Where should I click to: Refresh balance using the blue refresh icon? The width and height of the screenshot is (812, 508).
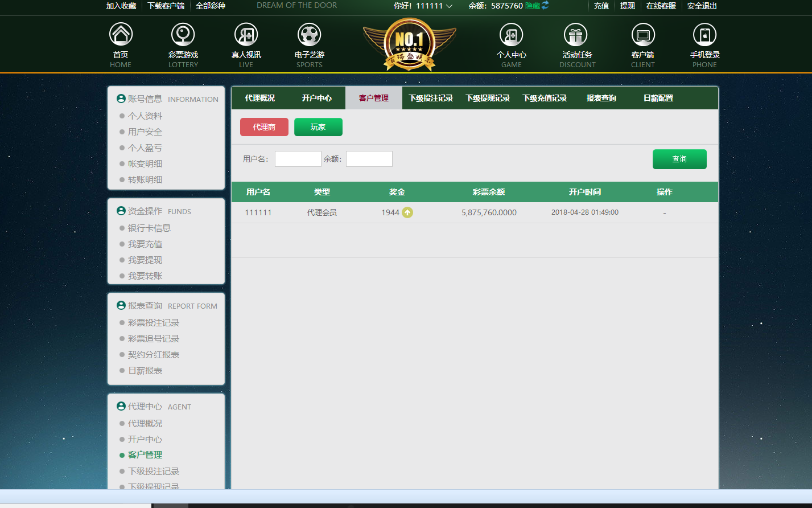[545, 5]
